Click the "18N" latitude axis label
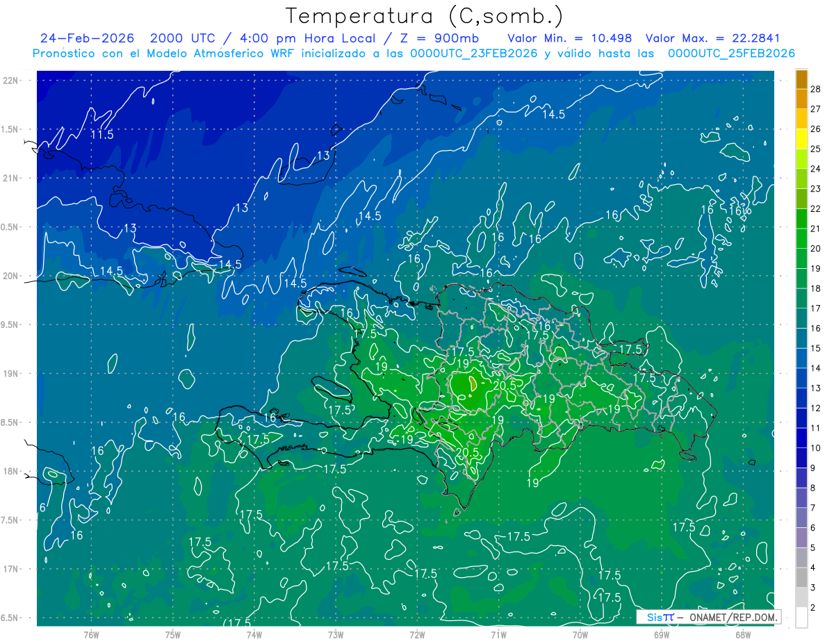This screenshot has height=644, width=834. click(10, 471)
